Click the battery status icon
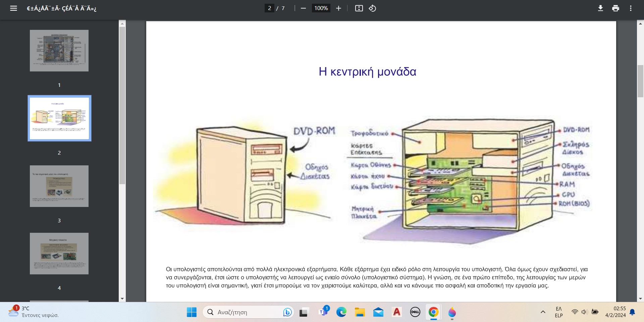The height and width of the screenshot is (322, 644). (x=595, y=312)
